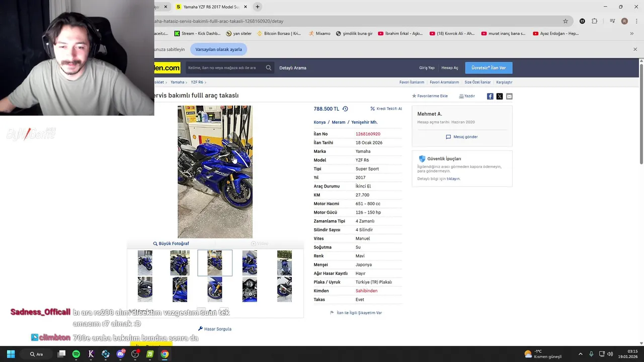Click Yenişehir Mh. location link
Image resolution: width=644 pixels, height=362 pixels.
[364, 122]
